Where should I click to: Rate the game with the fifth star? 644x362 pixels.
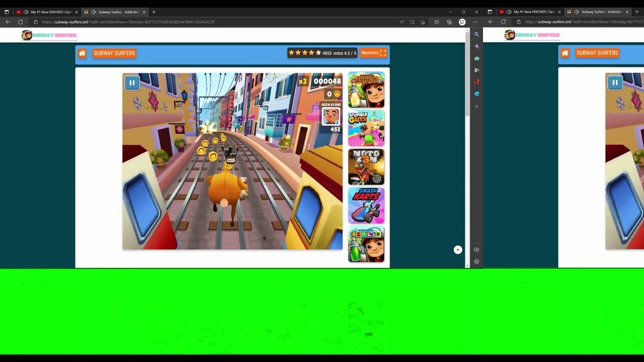pos(318,53)
